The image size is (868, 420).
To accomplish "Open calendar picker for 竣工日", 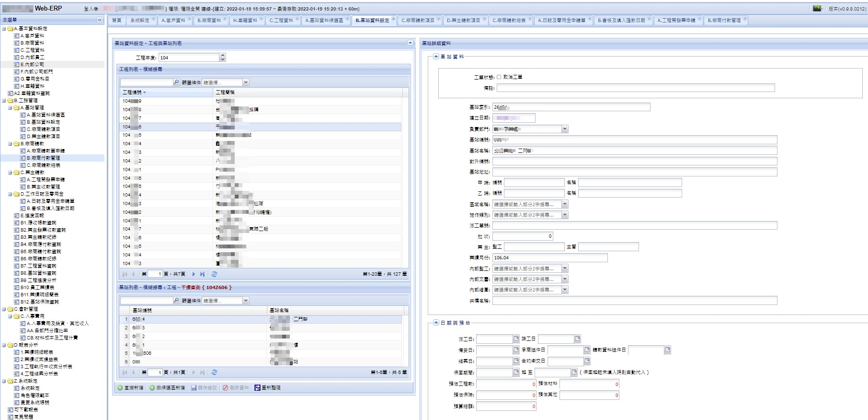I will pos(577,338).
